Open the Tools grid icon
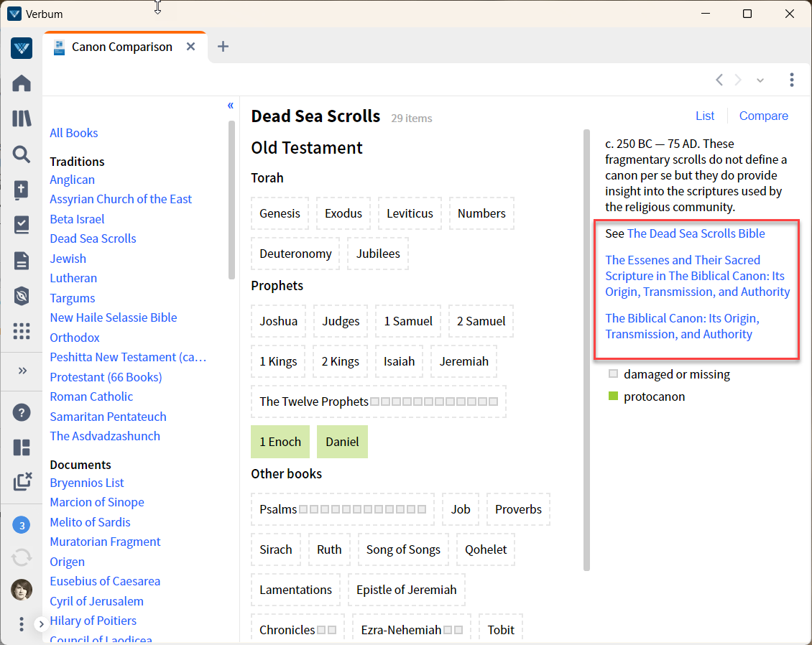The height and width of the screenshot is (645, 812). tap(22, 331)
